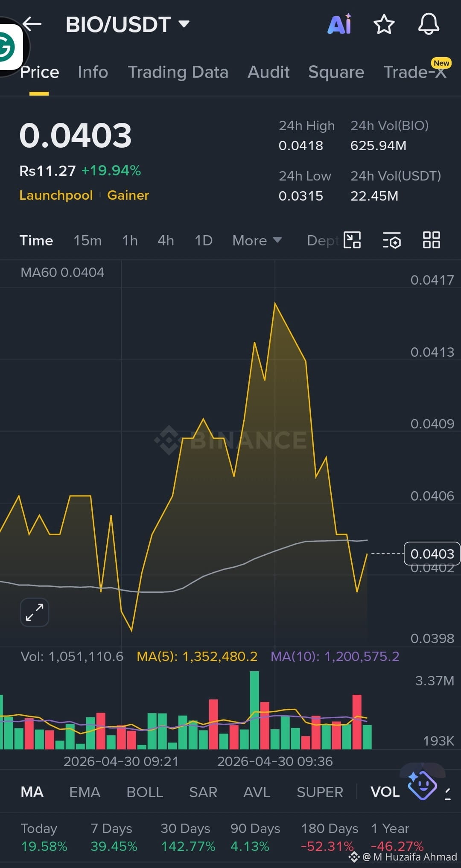Select the 15m chart interval
The height and width of the screenshot is (868, 461).
pyautogui.click(x=88, y=240)
